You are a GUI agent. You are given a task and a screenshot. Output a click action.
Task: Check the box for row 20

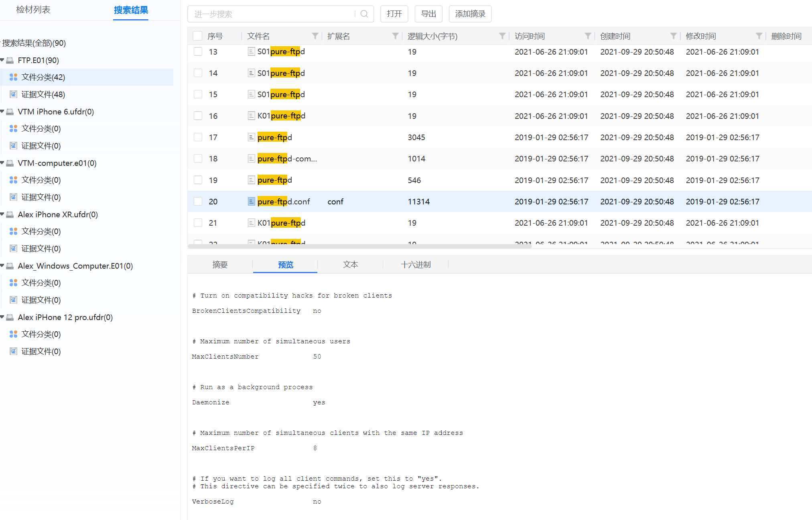(x=198, y=202)
